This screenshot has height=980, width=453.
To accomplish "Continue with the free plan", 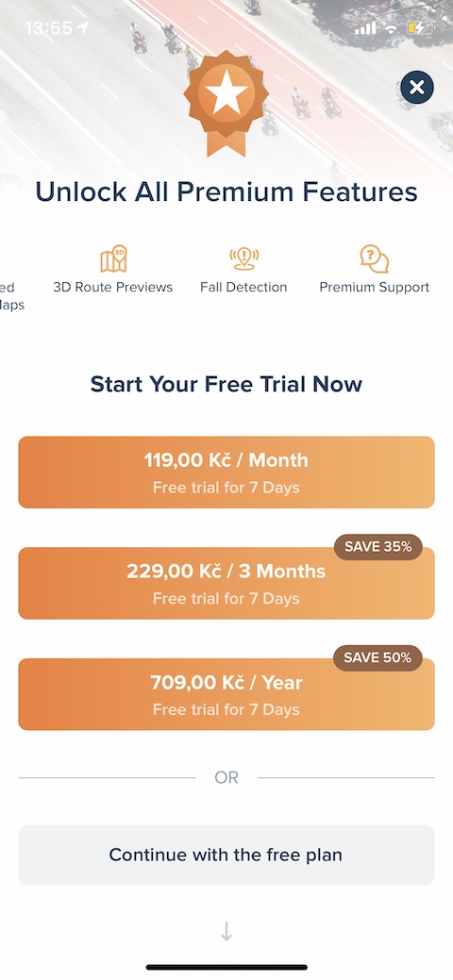I will pyautogui.click(x=226, y=855).
